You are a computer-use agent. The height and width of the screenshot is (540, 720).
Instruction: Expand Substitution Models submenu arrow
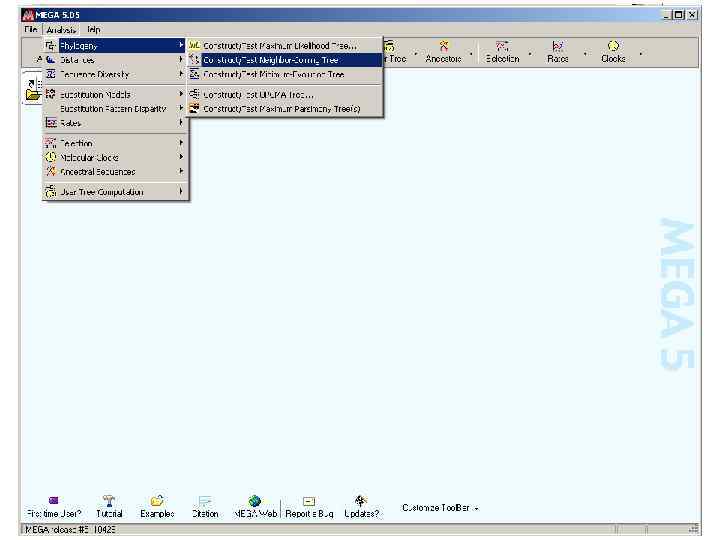[181, 94]
